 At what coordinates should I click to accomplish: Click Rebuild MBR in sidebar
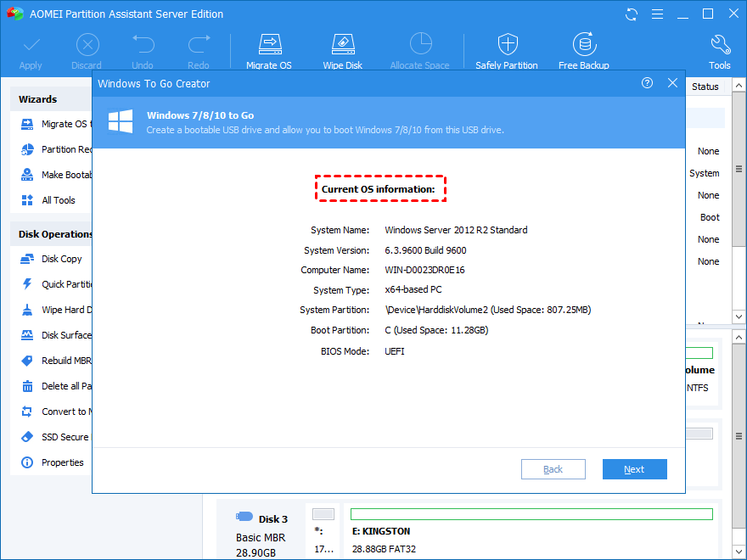pos(56,361)
